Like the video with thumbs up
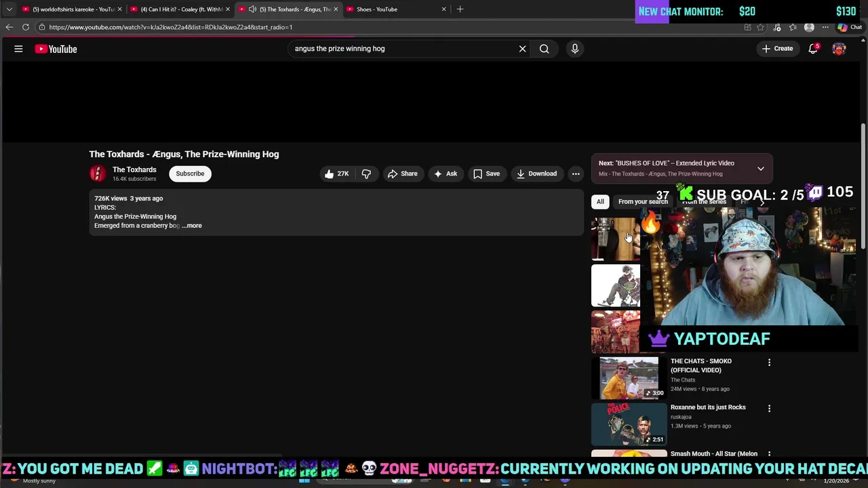 [x=337, y=174]
